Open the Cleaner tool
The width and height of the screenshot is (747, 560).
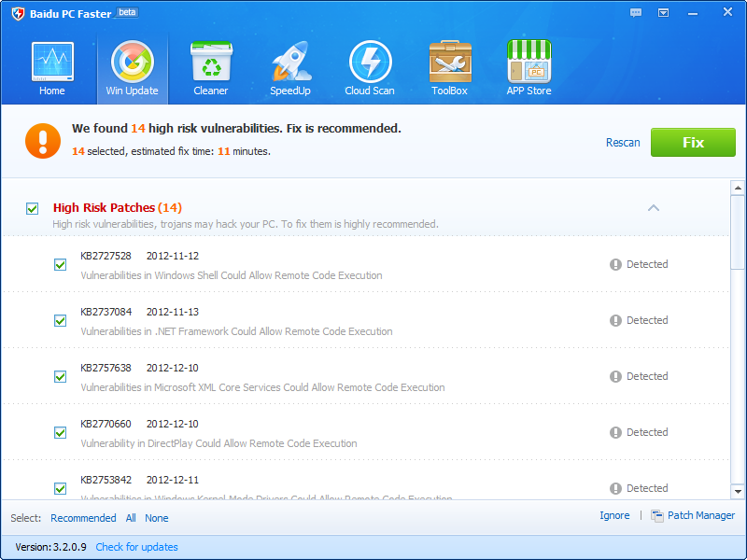coord(211,67)
